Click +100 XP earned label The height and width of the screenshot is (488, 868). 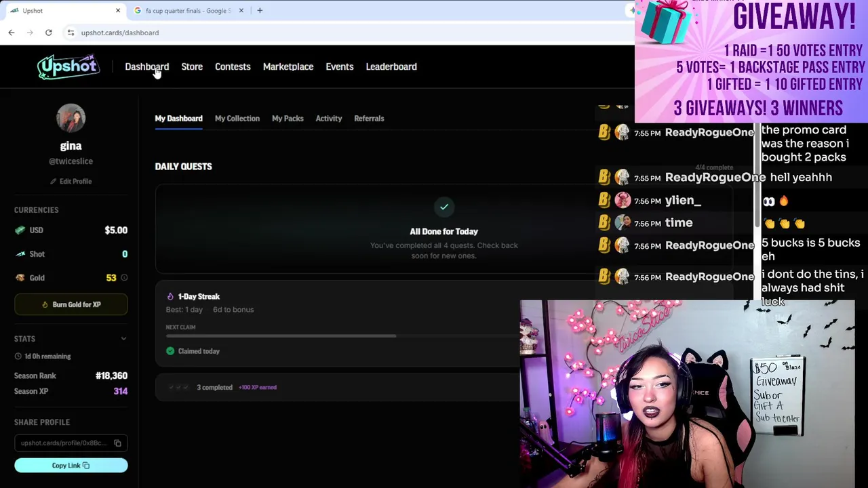[x=258, y=388]
